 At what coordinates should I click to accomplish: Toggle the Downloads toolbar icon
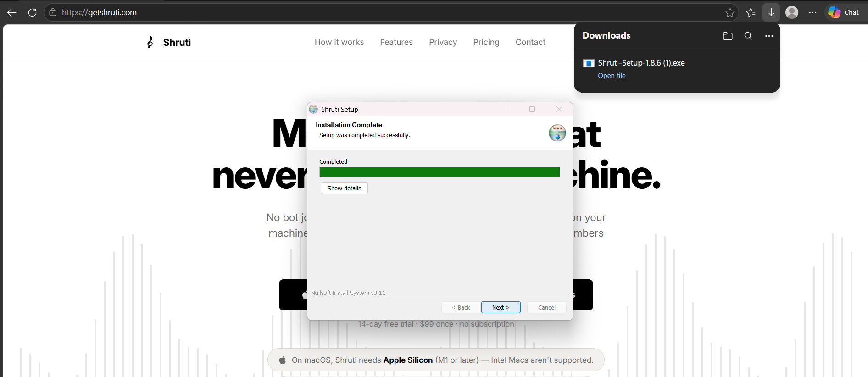click(x=771, y=12)
